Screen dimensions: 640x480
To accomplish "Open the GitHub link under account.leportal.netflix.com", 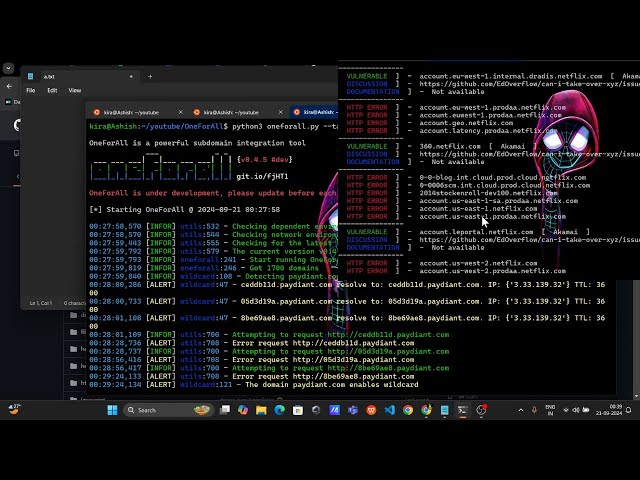I will pyautogui.click(x=529, y=240).
